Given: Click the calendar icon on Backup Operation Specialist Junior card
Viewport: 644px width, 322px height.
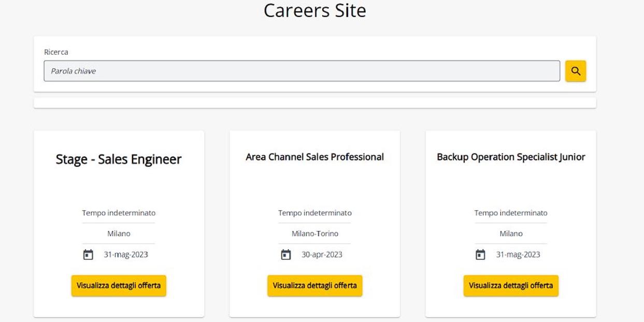Looking at the screenshot, I should (480, 255).
